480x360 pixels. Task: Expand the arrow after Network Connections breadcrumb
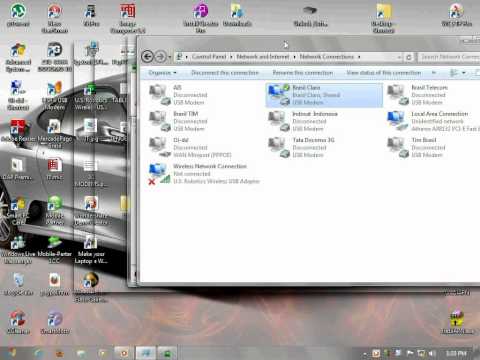pos(359,57)
